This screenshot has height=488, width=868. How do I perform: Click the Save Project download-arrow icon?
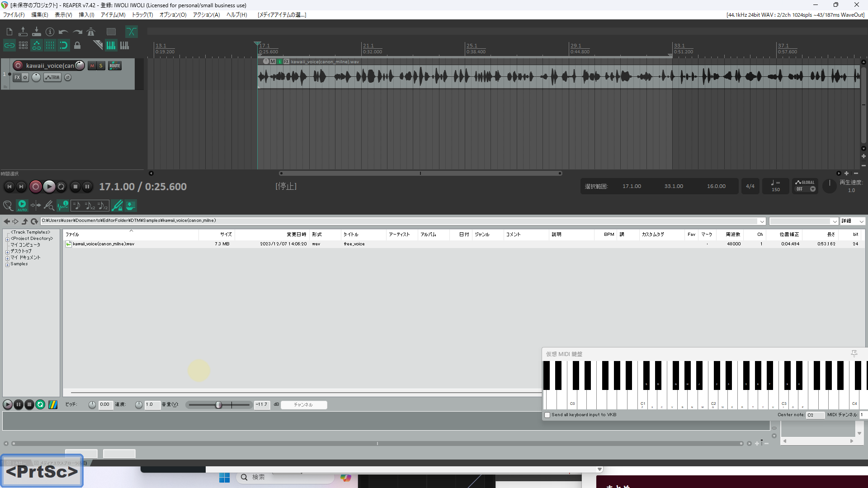36,32
